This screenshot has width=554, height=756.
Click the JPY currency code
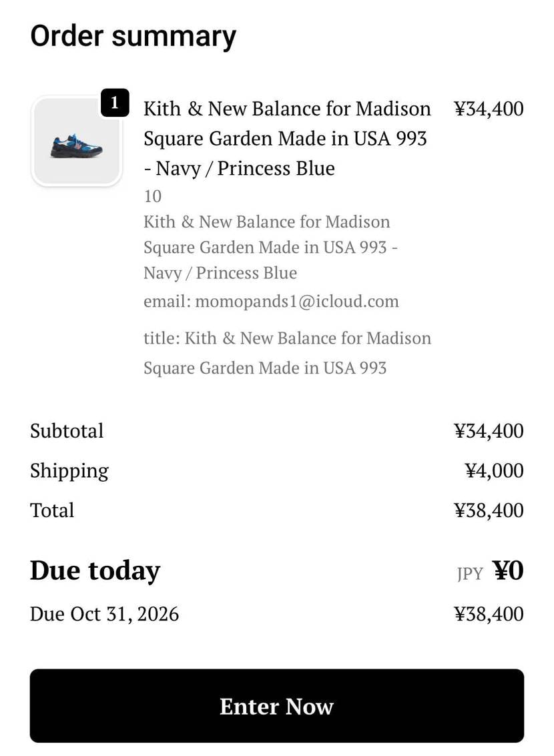tap(470, 574)
